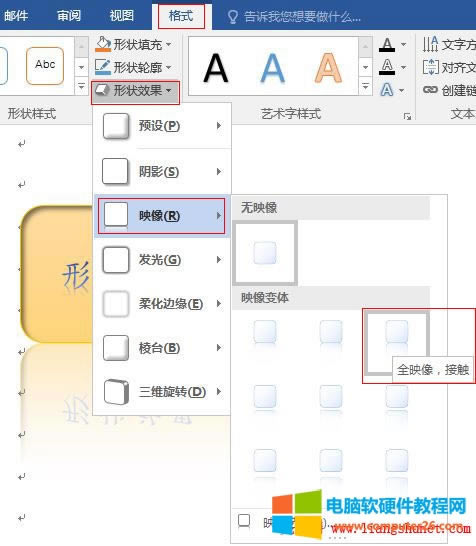This screenshot has height=546, width=476.
Task: Expand the text outline A dropdown arrow
Action: click(404, 67)
